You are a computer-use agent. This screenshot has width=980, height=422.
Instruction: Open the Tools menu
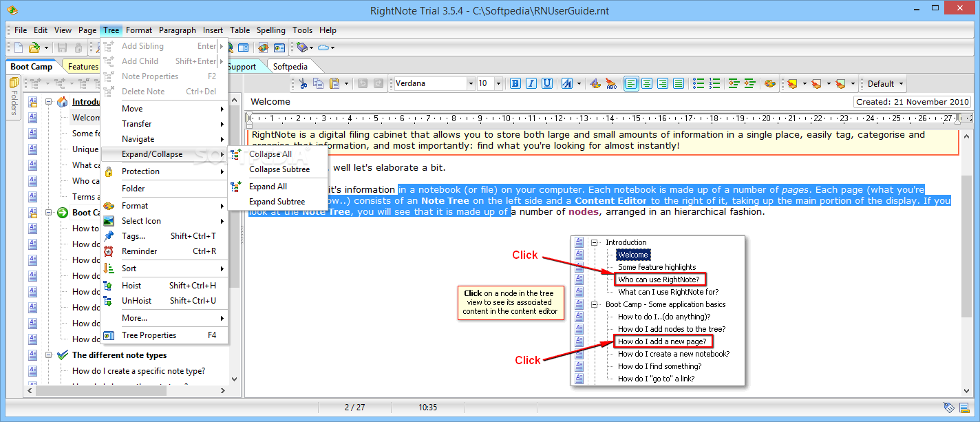pyautogui.click(x=302, y=30)
